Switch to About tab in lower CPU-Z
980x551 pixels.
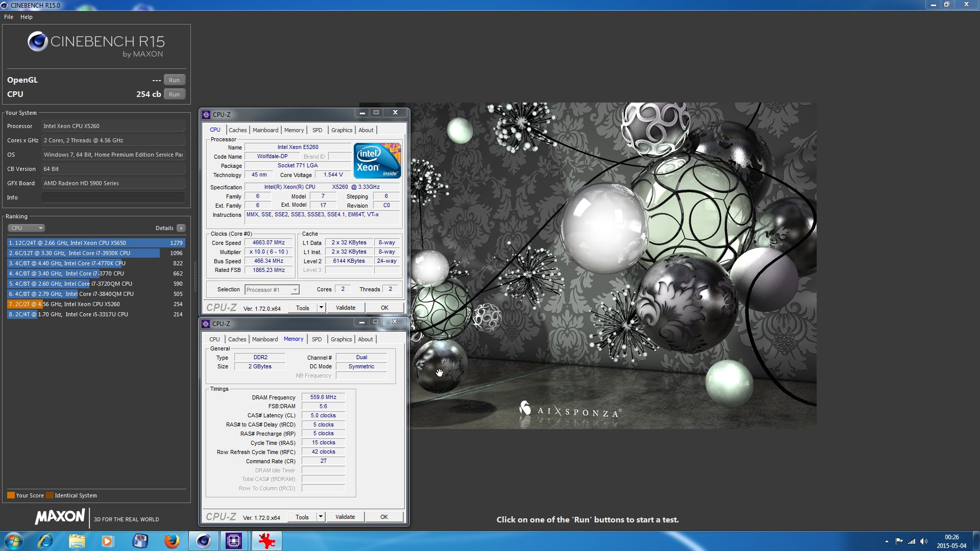365,339
